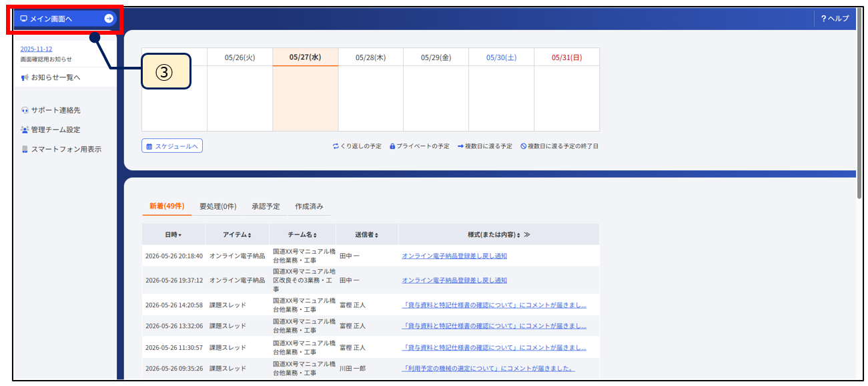The width and height of the screenshot is (868, 386).
Task: Sort by the チーム名 column
Action: click(302, 234)
